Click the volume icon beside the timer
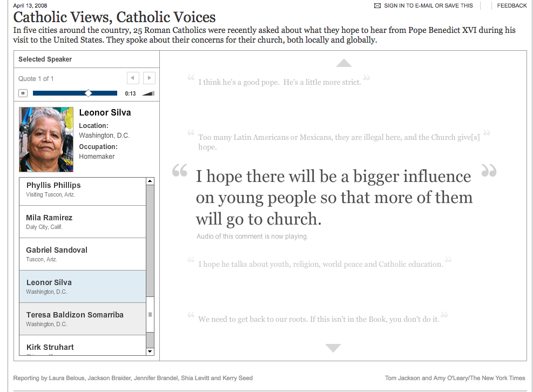The image size is (533, 392). click(x=147, y=92)
